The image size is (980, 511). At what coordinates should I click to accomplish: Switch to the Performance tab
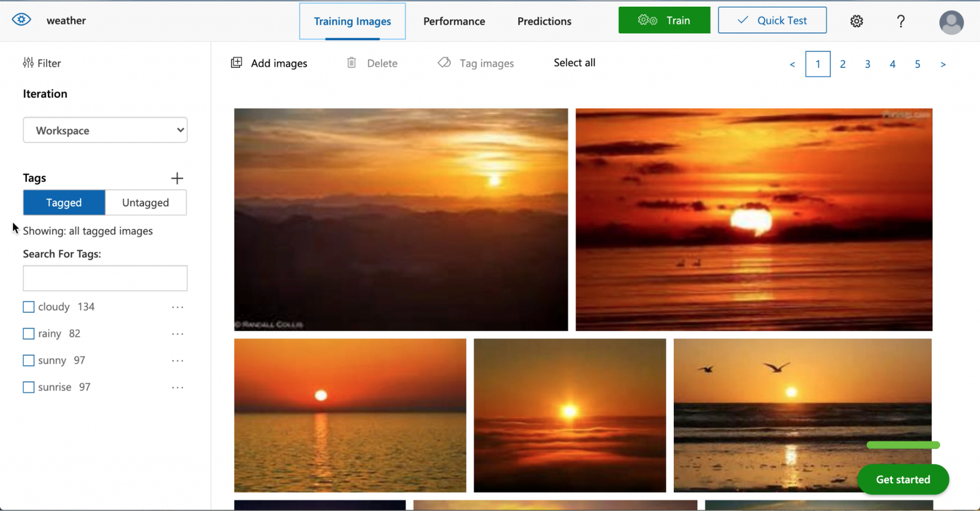point(454,21)
